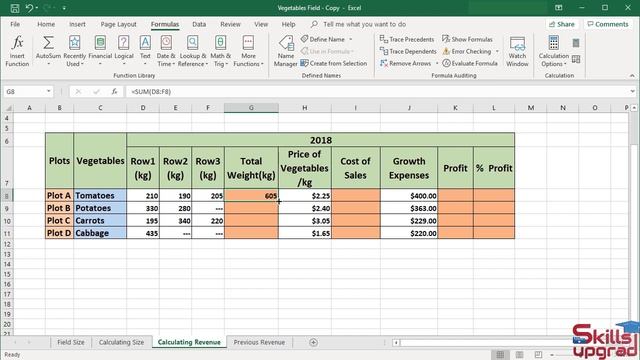Open Date & Time functions

(166, 51)
